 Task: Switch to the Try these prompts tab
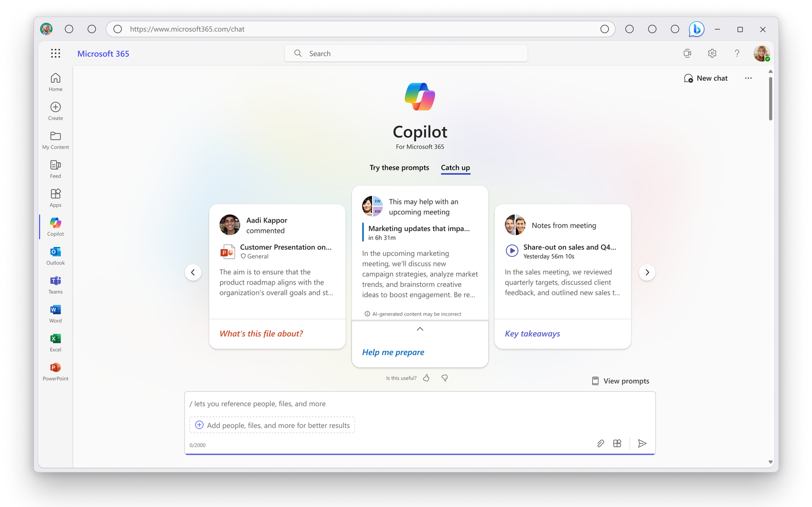tap(399, 168)
